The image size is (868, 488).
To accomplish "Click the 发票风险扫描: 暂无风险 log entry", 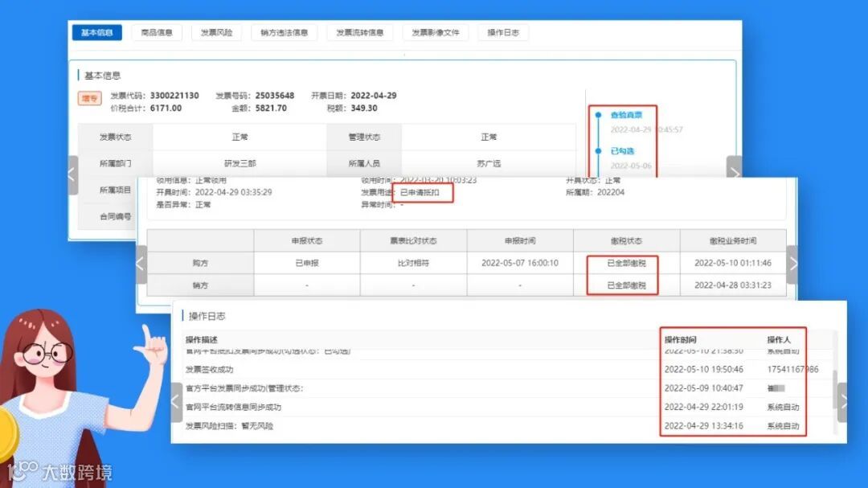I will (x=229, y=426).
